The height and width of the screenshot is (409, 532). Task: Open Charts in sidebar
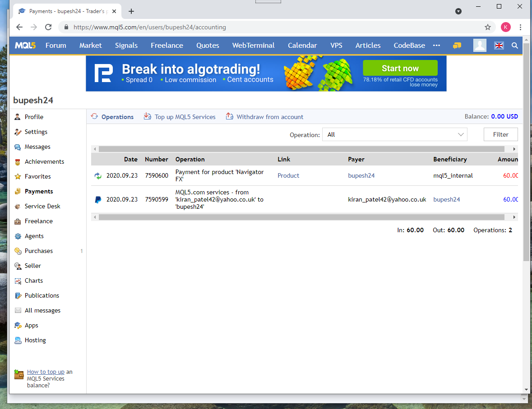click(x=33, y=281)
